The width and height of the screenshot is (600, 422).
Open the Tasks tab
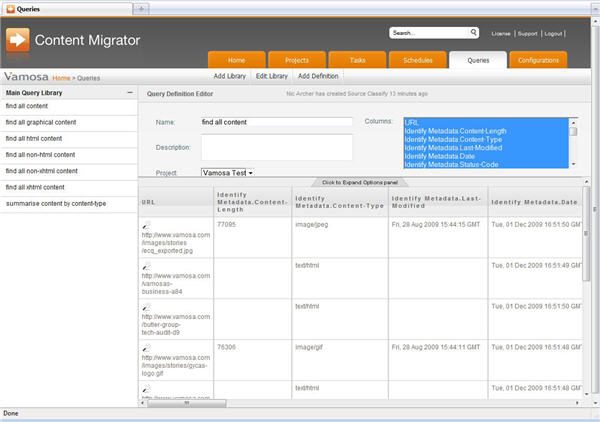click(357, 60)
